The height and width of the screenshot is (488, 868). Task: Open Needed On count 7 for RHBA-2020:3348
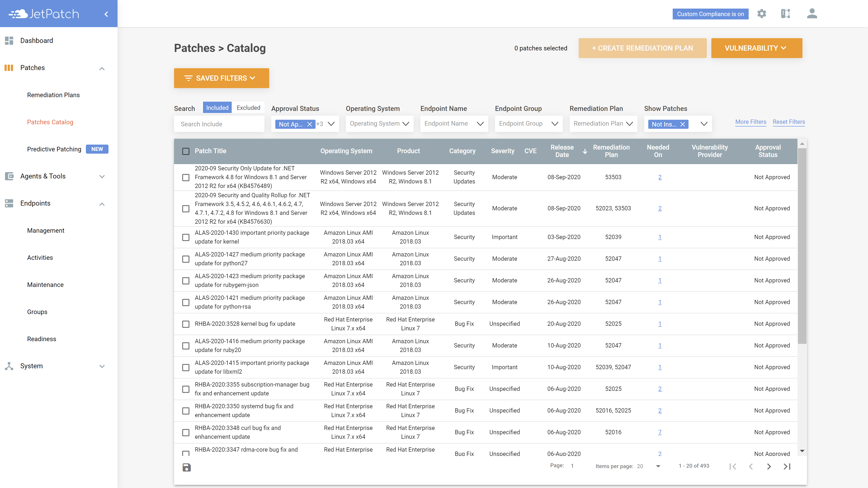(x=659, y=432)
